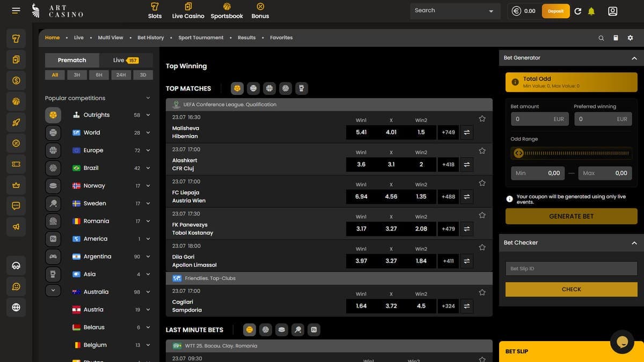Collapse the Bet Checker panel

[634, 243]
